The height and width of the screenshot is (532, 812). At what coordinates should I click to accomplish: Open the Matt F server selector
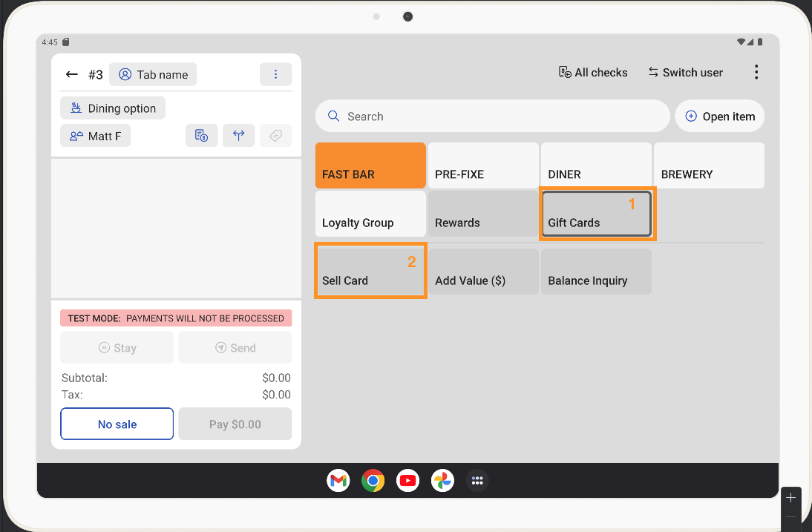coord(95,137)
